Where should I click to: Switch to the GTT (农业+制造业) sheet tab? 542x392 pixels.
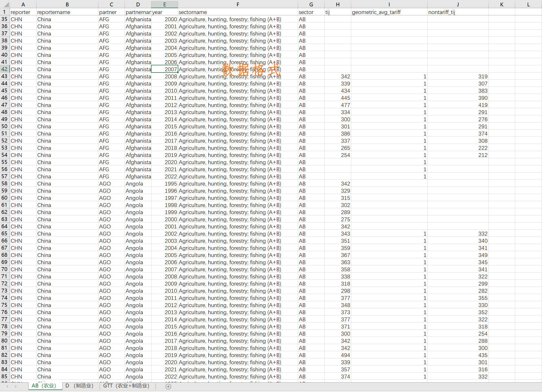coord(126,386)
